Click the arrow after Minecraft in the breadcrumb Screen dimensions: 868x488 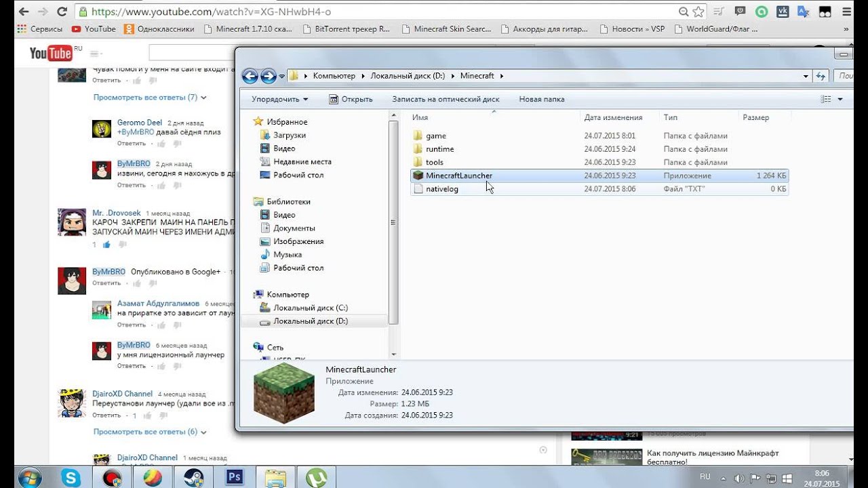[501, 76]
